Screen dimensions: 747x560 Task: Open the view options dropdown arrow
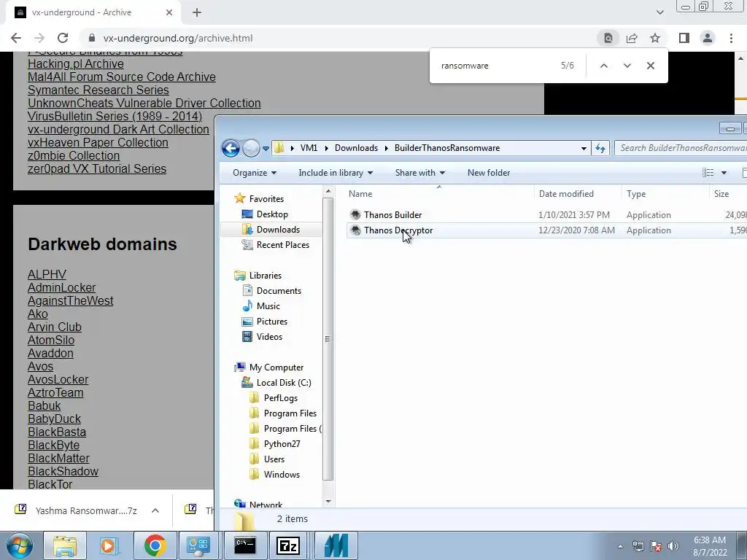point(724,173)
